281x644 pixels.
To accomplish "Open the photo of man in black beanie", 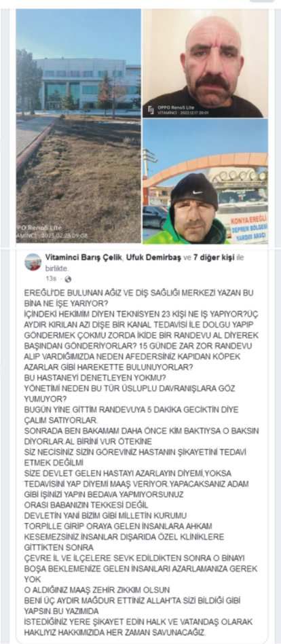I will [205, 181].
